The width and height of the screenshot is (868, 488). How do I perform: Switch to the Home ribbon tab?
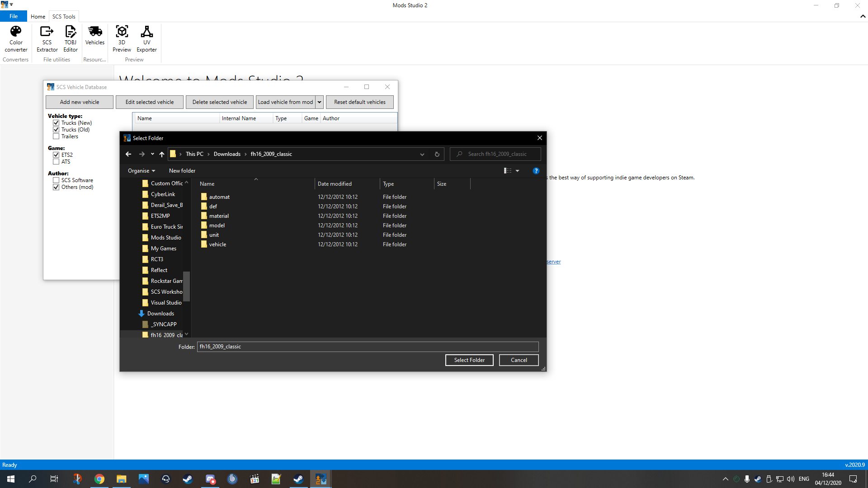tap(38, 17)
